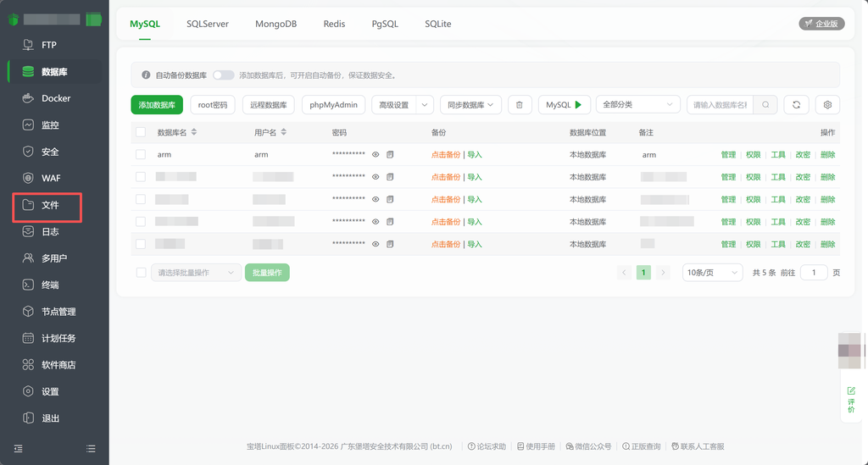Show the arm database password

(376, 155)
